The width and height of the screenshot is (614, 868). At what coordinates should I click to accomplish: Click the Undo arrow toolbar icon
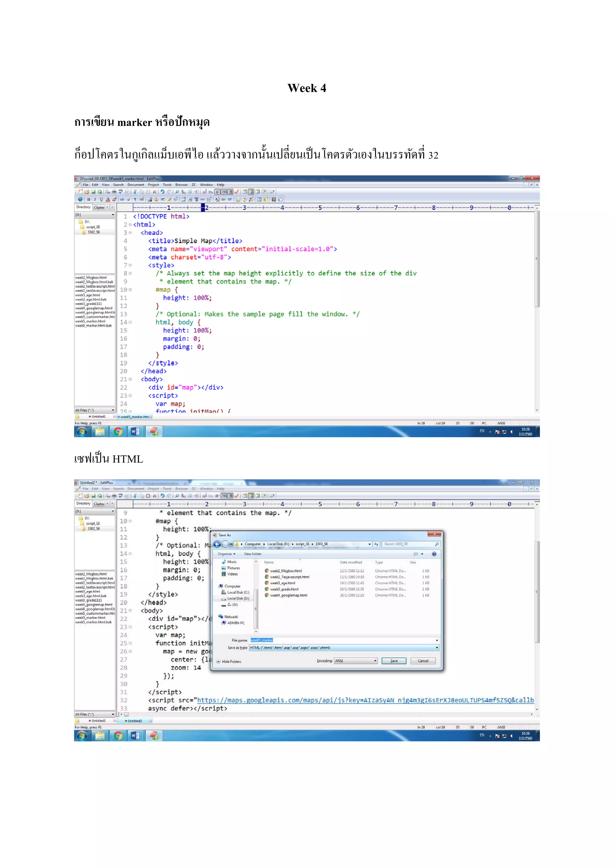162,192
